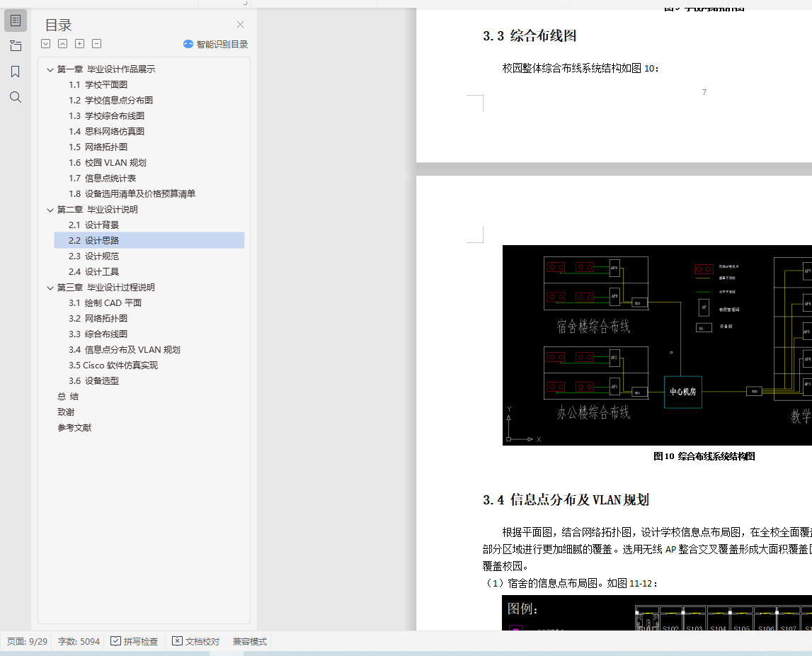Image resolution: width=812 pixels, height=656 pixels.
Task: Go to 1.4 思科网络仿真图
Action: tap(107, 131)
